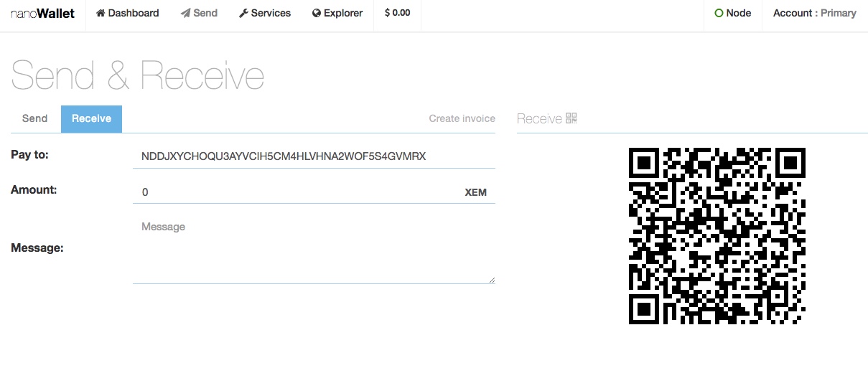Click the Message box resize handle
This screenshot has height=391, width=868.
492,280
